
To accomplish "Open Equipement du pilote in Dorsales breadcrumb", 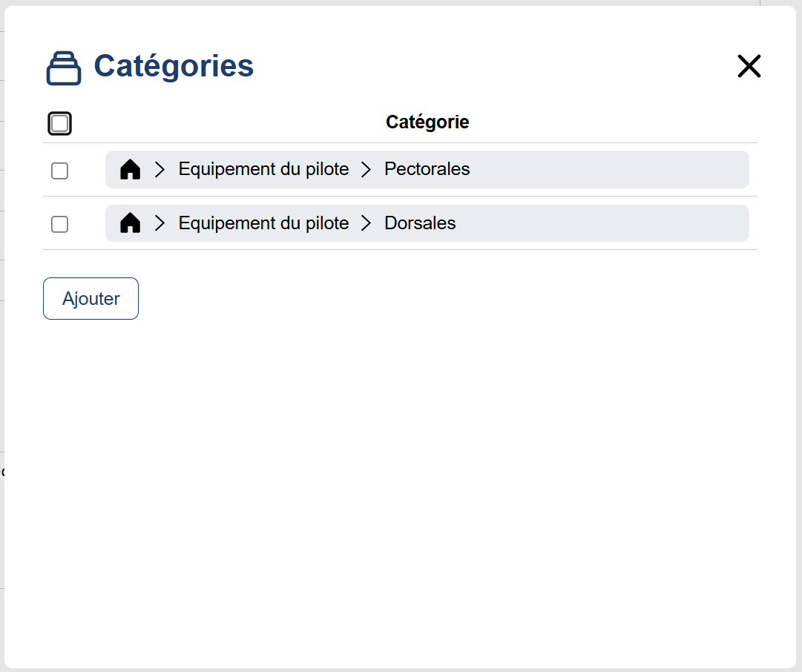I will pyautogui.click(x=263, y=223).
